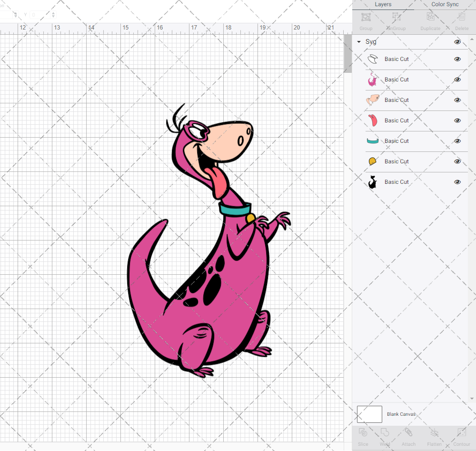Click the Contour tool icon
The image size is (476, 451).
click(462, 432)
